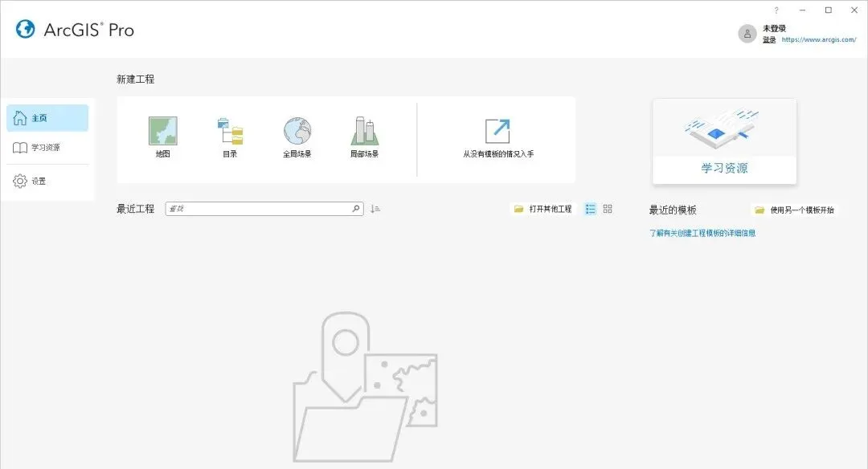
Task: Click 从没有模板的情况入手 start-without-template icon
Action: (497, 131)
